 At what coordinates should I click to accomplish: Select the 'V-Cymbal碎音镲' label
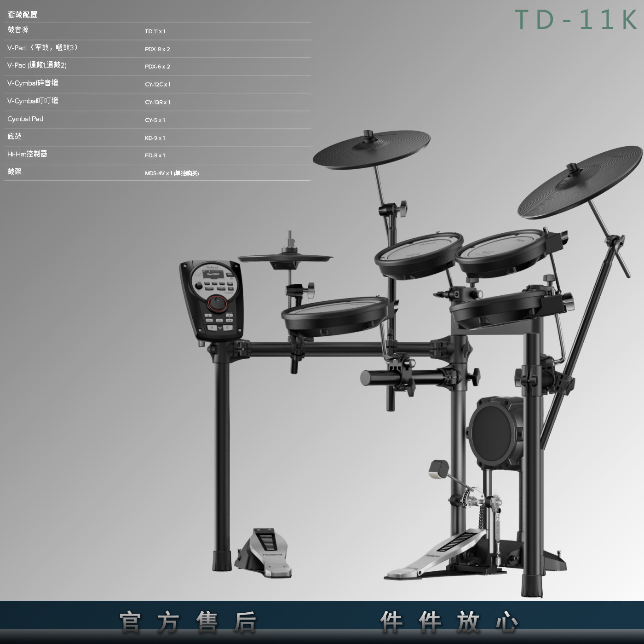pos(33,83)
